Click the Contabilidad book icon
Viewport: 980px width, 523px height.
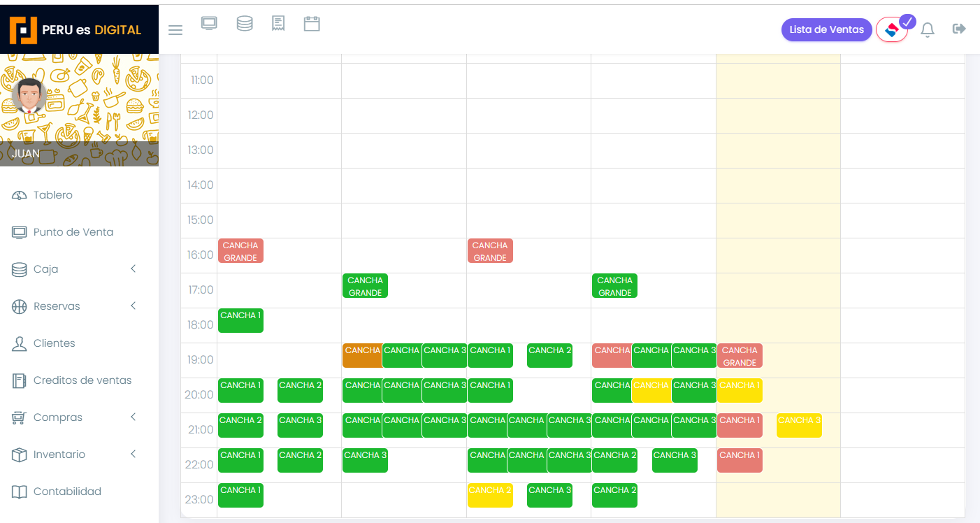coord(20,492)
